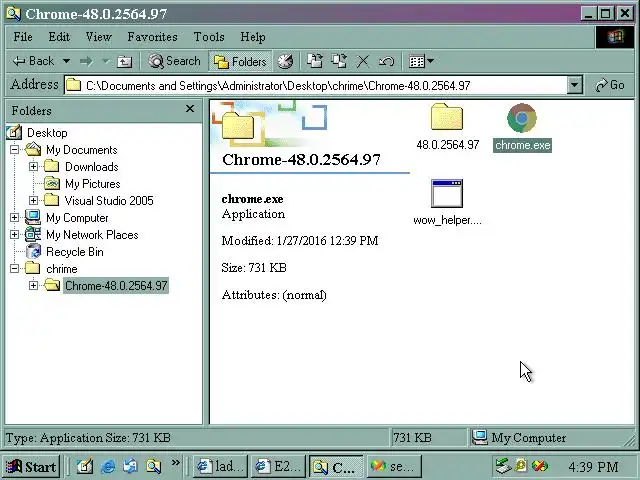Select Visual Studio 2005 folder
The image size is (640, 480).
pyautogui.click(x=109, y=201)
